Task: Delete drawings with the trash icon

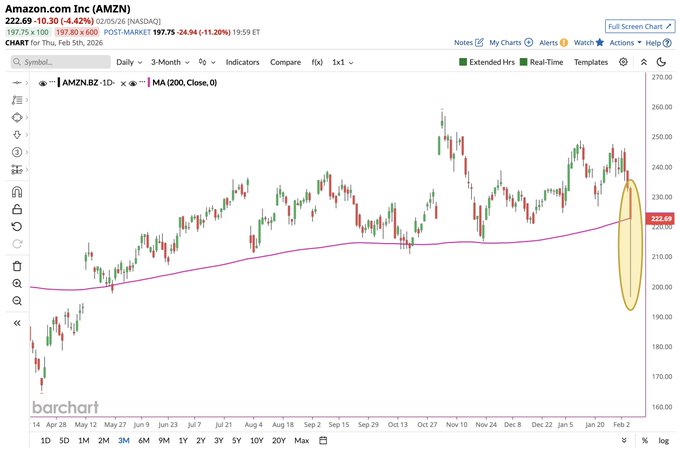Action: (17, 266)
